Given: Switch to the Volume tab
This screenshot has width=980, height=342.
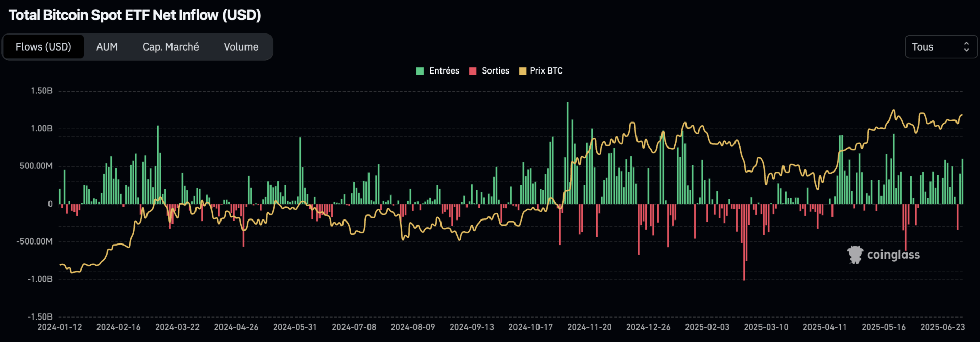Looking at the screenshot, I should (x=241, y=47).
